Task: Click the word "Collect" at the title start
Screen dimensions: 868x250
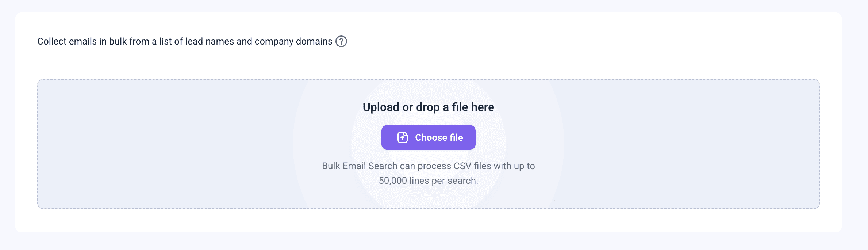Action: coord(52,41)
